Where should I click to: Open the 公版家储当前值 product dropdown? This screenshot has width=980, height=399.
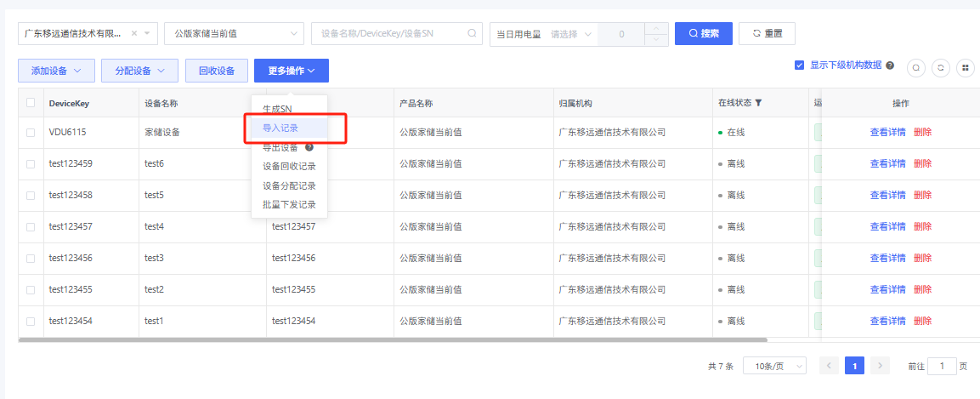point(234,34)
